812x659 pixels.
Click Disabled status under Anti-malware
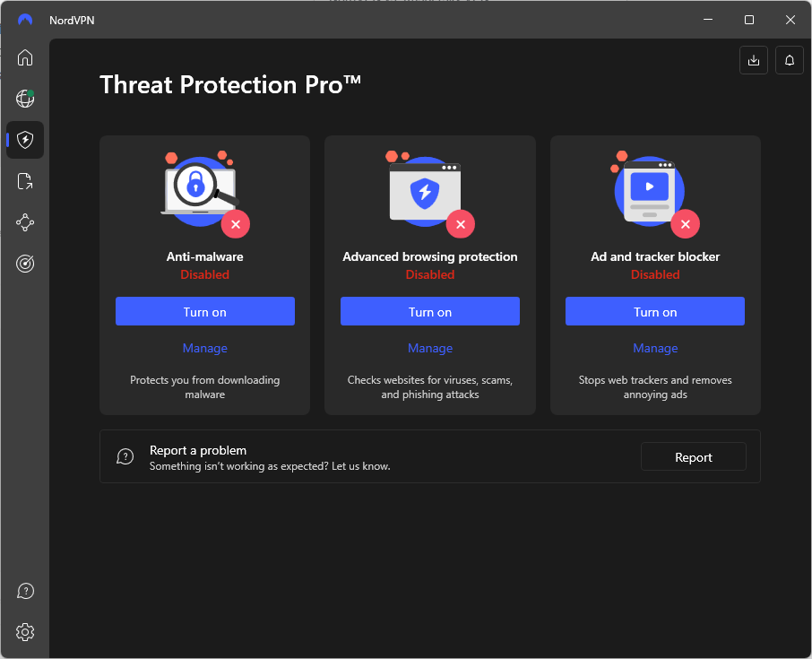[x=205, y=274]
